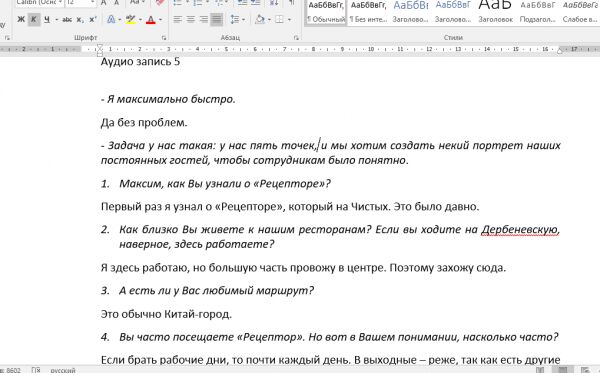The width and height of the screenshot is (600, 373).
Task: Click right indent marker on ruler
Action: (x=559, y=50)
